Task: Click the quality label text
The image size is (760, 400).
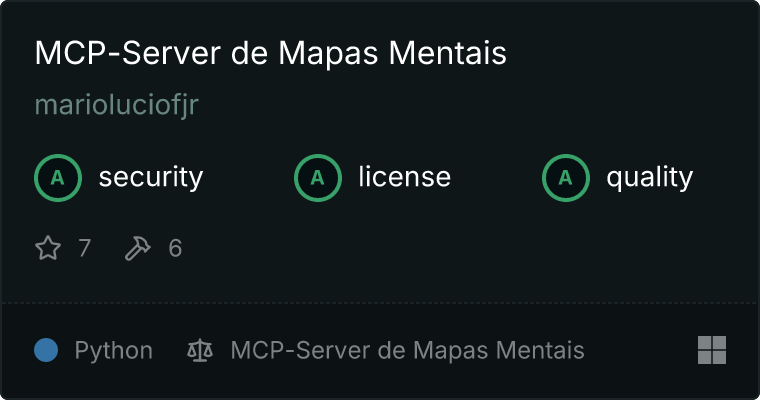Action: coord(649,178)
